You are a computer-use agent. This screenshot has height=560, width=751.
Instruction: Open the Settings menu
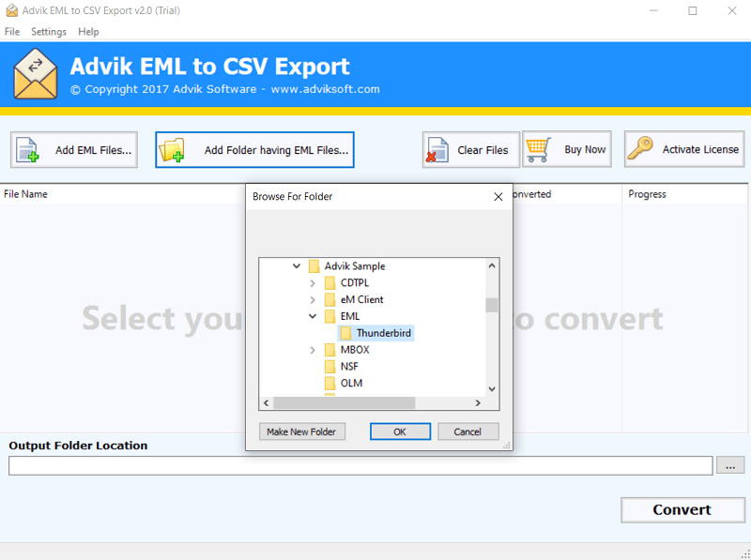tap(49, 32)
